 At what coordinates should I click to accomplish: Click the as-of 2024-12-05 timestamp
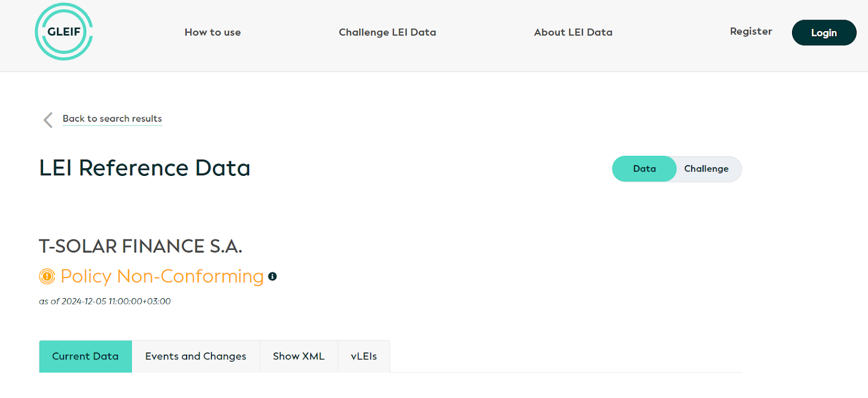(x=105, y=301)
